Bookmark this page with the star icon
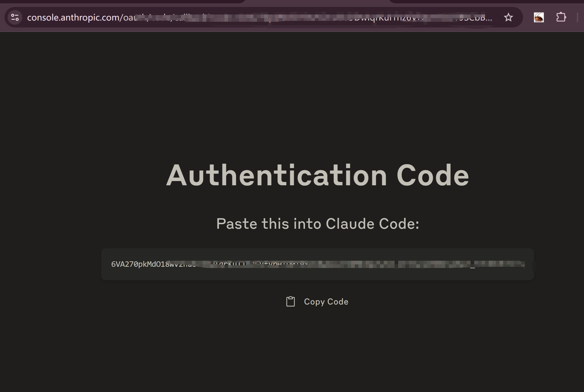This screenshot has width=584, height=392. coord(508,18)
